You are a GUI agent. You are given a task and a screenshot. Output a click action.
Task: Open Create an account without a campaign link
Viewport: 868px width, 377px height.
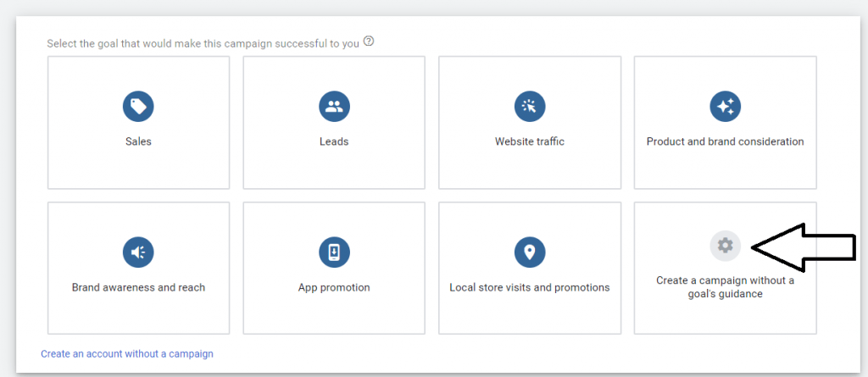tap(127, 353)
